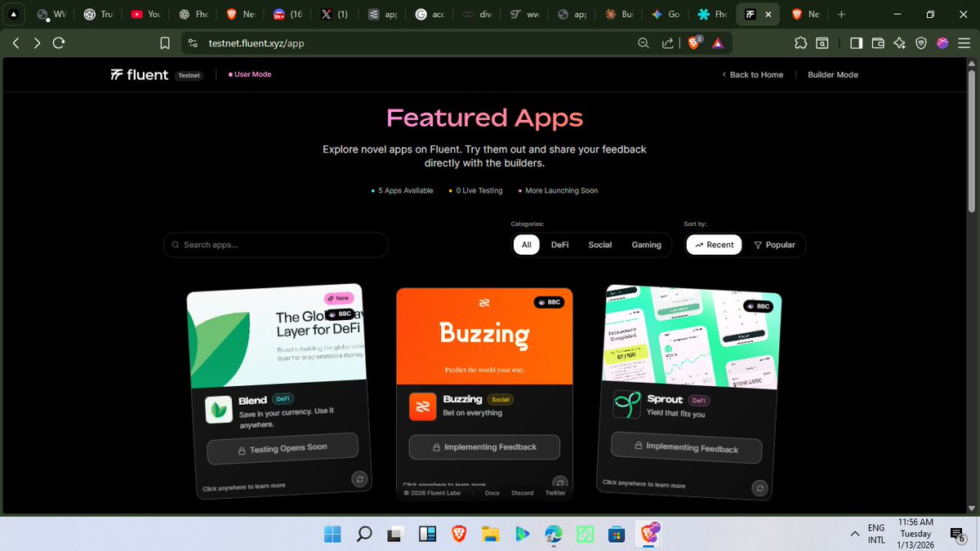
Task: Open the Brave VPN icon
Action: point(921,43)
